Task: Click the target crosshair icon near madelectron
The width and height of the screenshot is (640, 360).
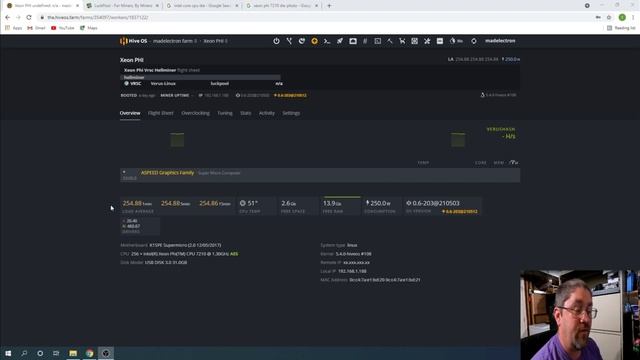Action: (x=473, y=41)
